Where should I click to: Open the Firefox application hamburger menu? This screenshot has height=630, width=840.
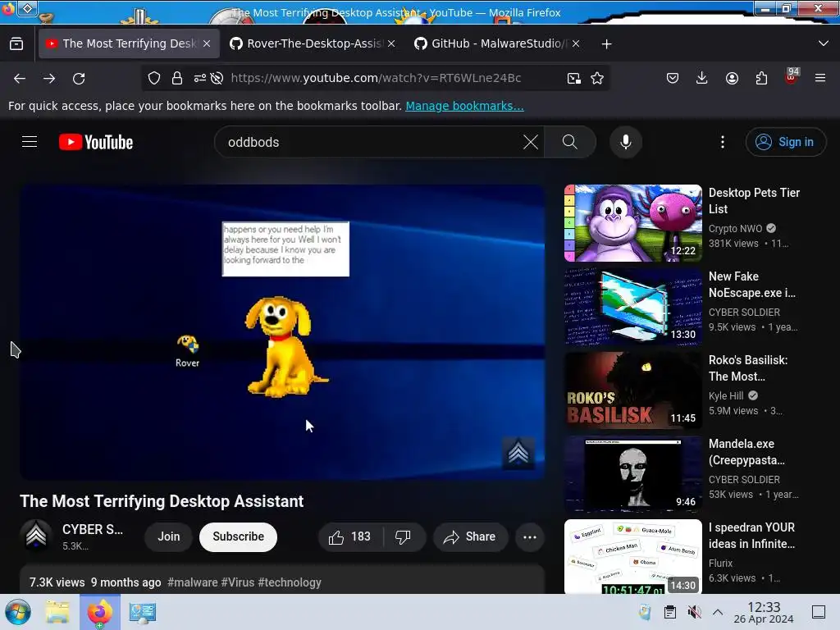click(x=820, y=78)
